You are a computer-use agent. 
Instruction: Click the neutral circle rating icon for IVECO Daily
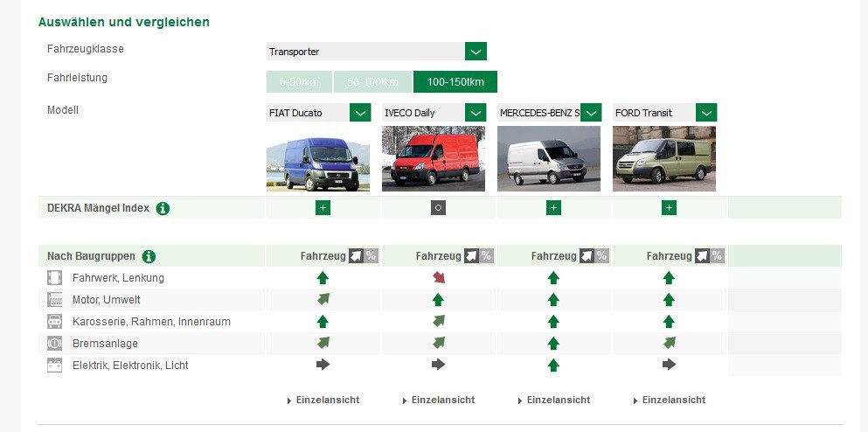(x=439, y=208)
